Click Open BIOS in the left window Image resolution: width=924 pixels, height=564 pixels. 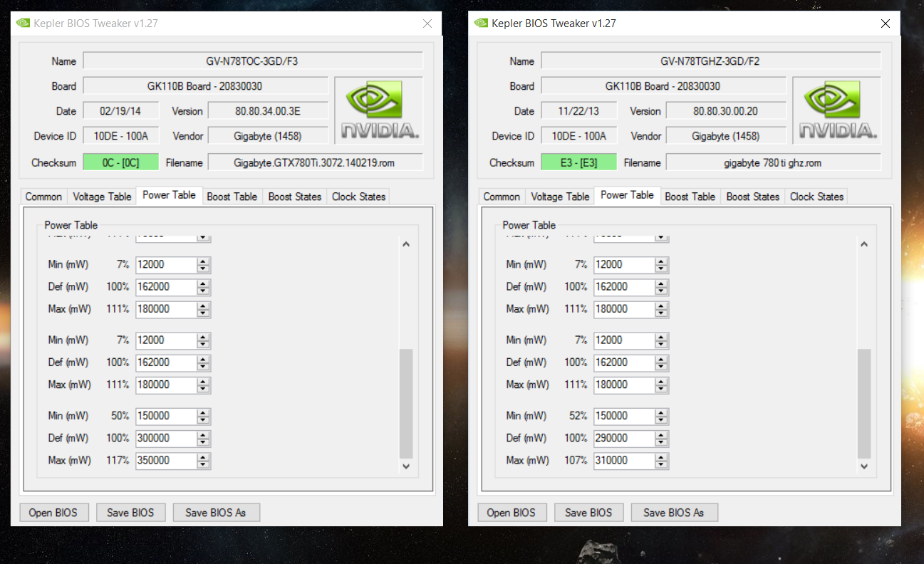[53, 512]
